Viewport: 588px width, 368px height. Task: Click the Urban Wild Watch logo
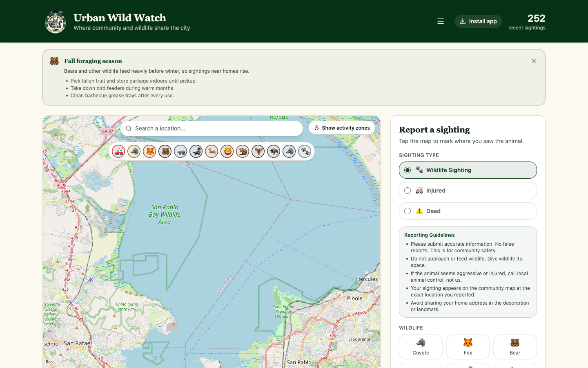(56, 21)
